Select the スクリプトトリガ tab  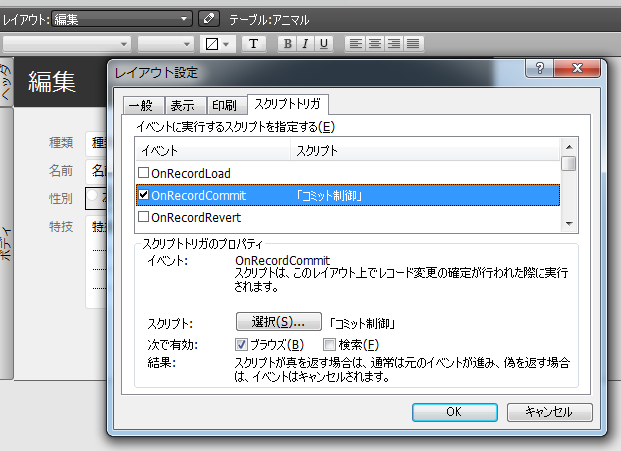point(288,104)
